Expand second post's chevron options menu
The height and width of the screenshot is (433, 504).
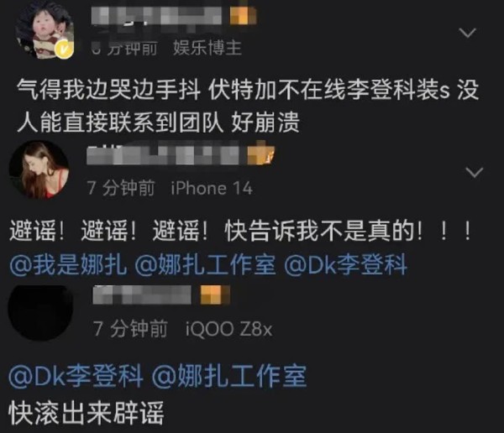[474, 173]
